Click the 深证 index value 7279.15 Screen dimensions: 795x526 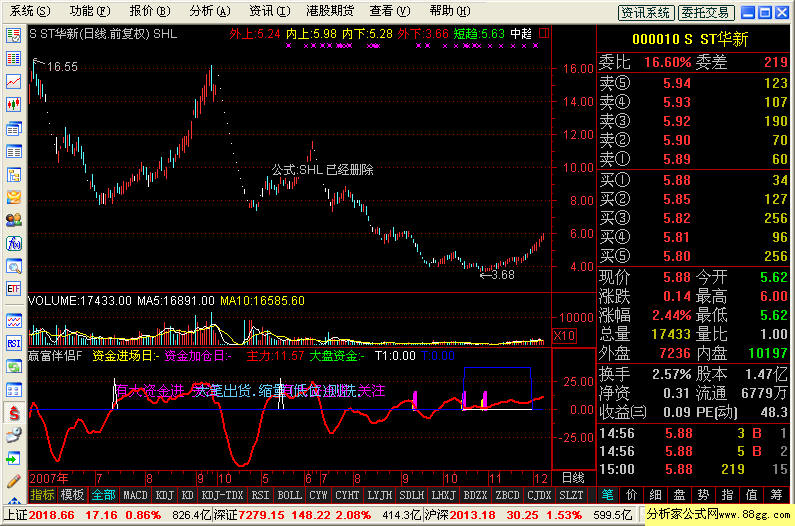click(x=261, y=515)
